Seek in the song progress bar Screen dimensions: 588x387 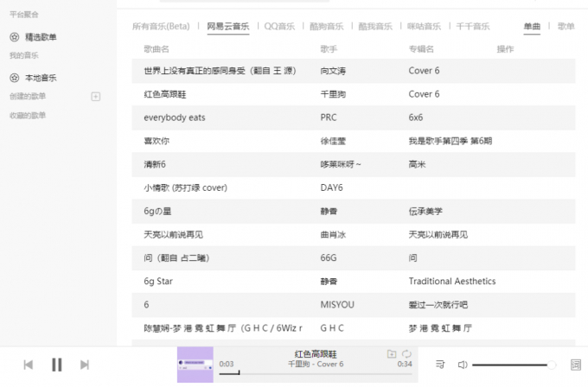[316, 373]
